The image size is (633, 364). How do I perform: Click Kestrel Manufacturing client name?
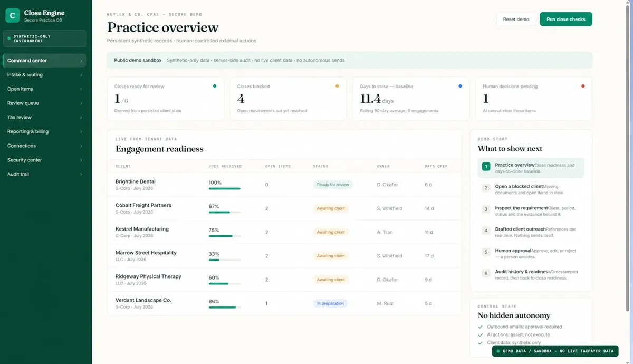(142, 229)
